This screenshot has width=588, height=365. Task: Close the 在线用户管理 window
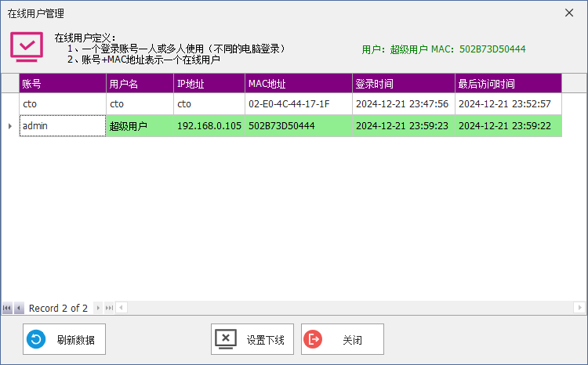click(569, 13)
